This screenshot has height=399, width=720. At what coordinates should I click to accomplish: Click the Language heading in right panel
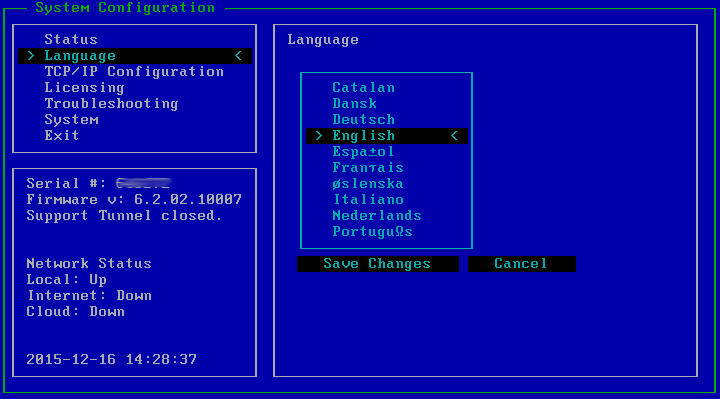323,40
